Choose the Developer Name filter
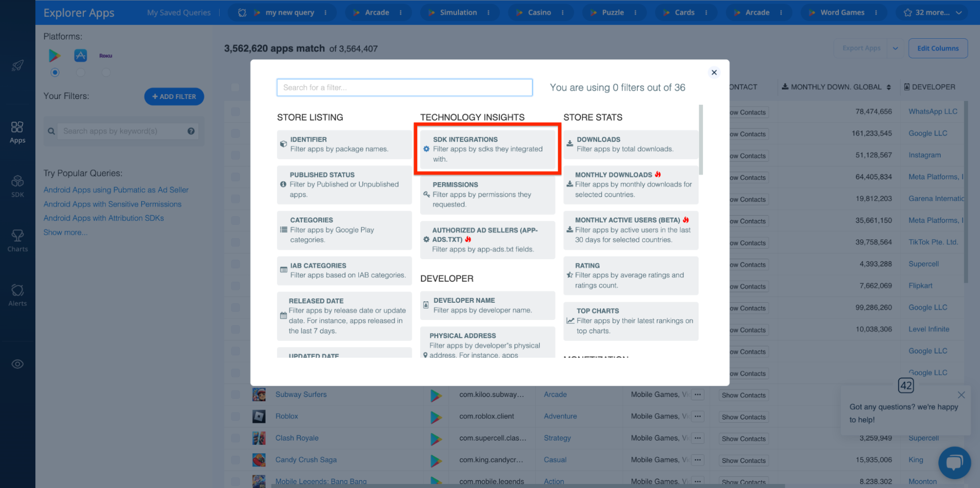Screen dimensions: 980x488 click(x=487, y=305)
